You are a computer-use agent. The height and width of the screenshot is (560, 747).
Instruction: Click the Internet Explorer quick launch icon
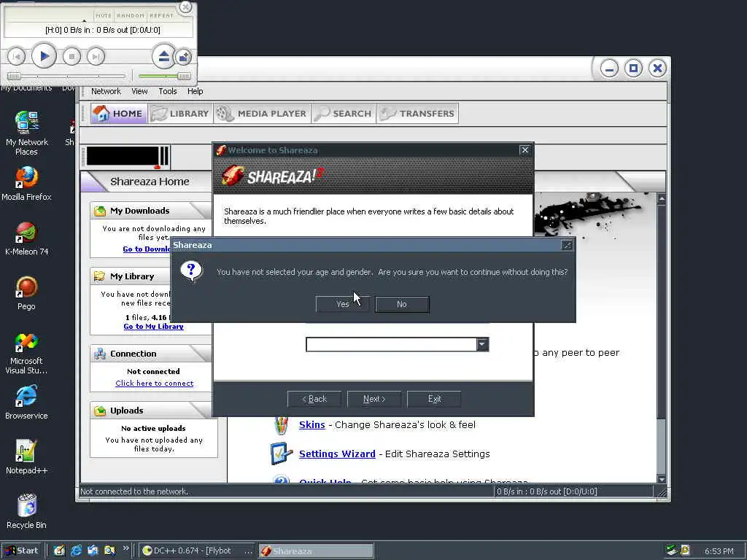[x=76, y=551]
